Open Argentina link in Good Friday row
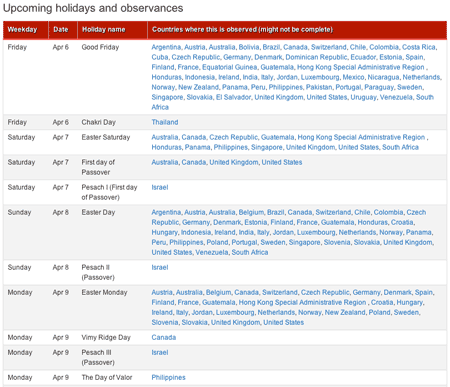Image resolution: width=450 pixels, height=387 pixels. [x=166, y=47]
